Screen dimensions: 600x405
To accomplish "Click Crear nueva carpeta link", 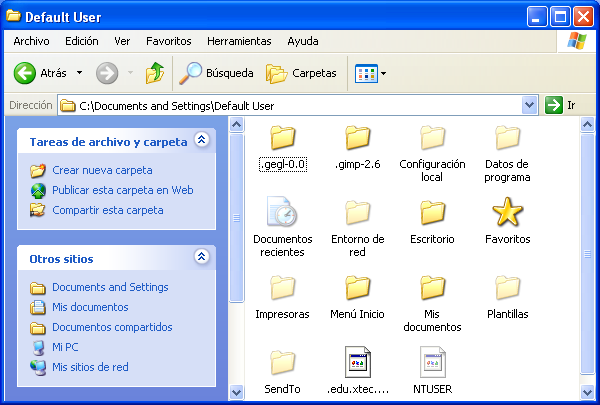I will tap(102, 170).
